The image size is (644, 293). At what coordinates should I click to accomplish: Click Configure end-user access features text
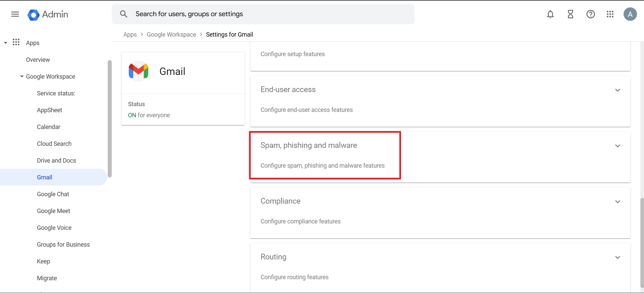point(307,110)
